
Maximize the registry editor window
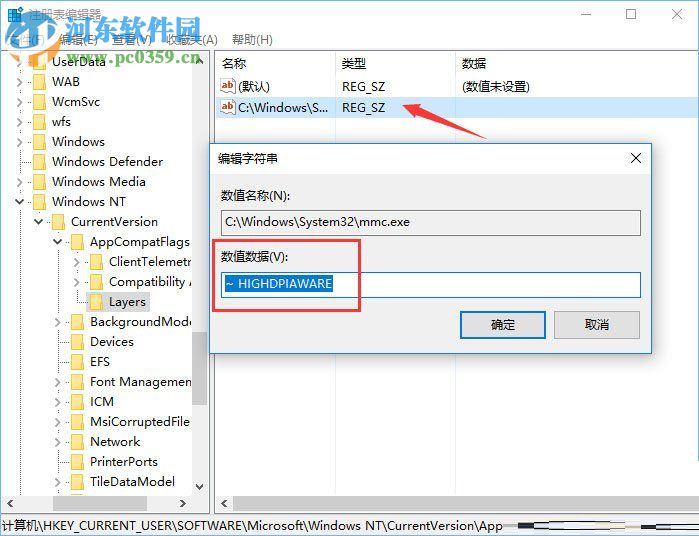[x=631, y=14]
